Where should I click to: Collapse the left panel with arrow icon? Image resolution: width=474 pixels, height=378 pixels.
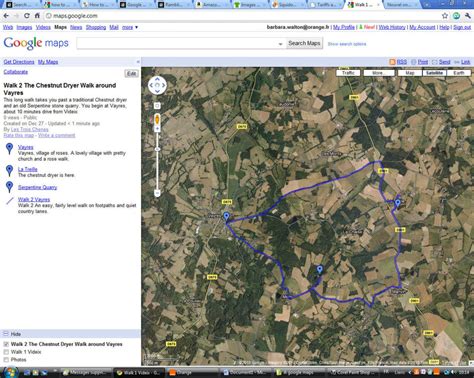click(x=138, y=62)
